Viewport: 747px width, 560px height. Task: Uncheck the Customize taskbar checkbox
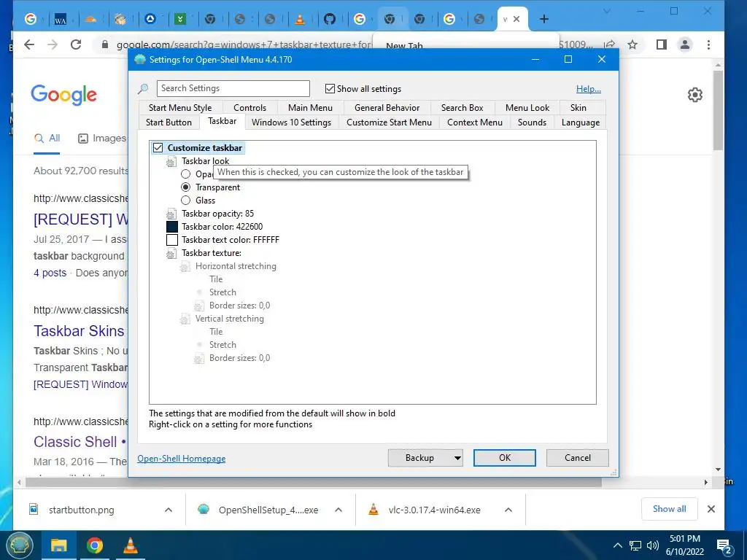(158, 148)
